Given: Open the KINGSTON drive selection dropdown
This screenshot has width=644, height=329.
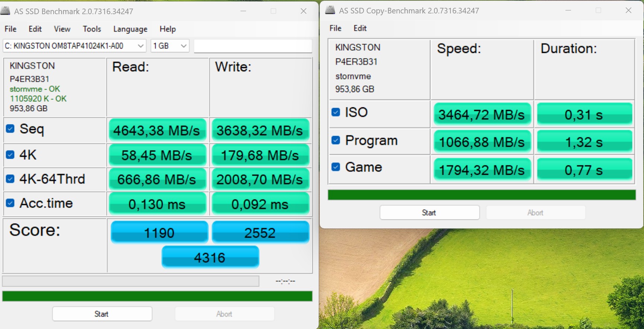Looking at the screenshot, I should [74, 46].
